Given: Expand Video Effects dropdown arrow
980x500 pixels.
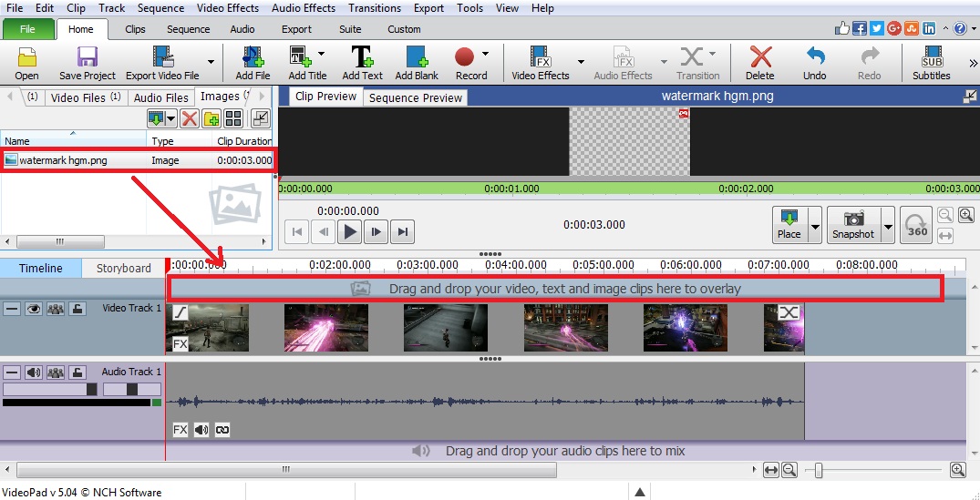Looking at the screenshot, I should 581,61.
